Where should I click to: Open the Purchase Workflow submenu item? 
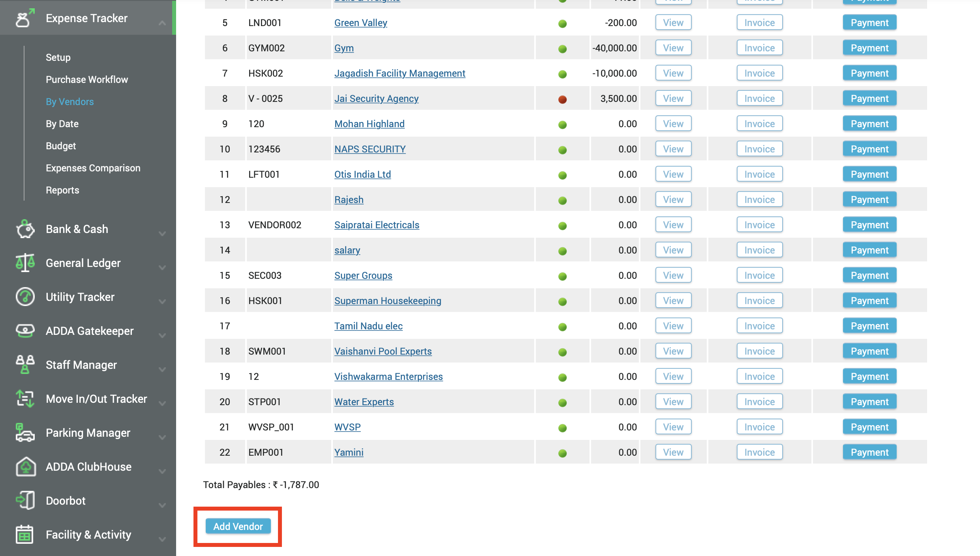(86, 79)
